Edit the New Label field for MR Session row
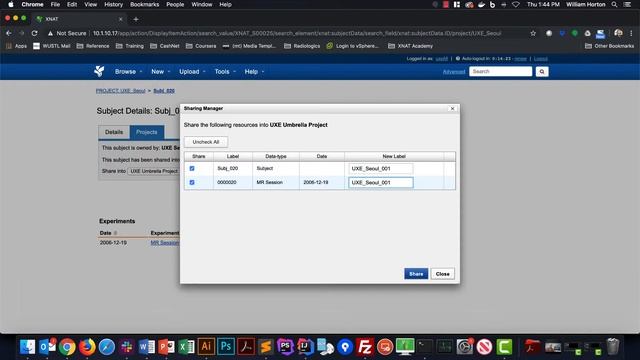640x360 pixels. (380, 182)
